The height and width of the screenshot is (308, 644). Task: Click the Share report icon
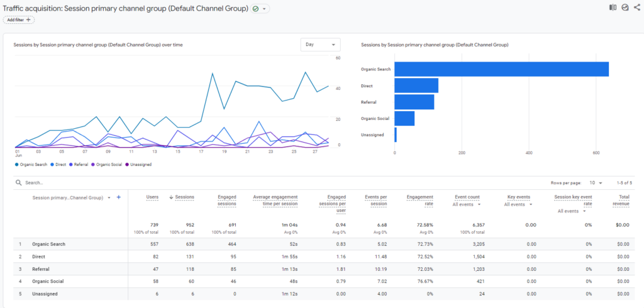(x=637, y=8)
